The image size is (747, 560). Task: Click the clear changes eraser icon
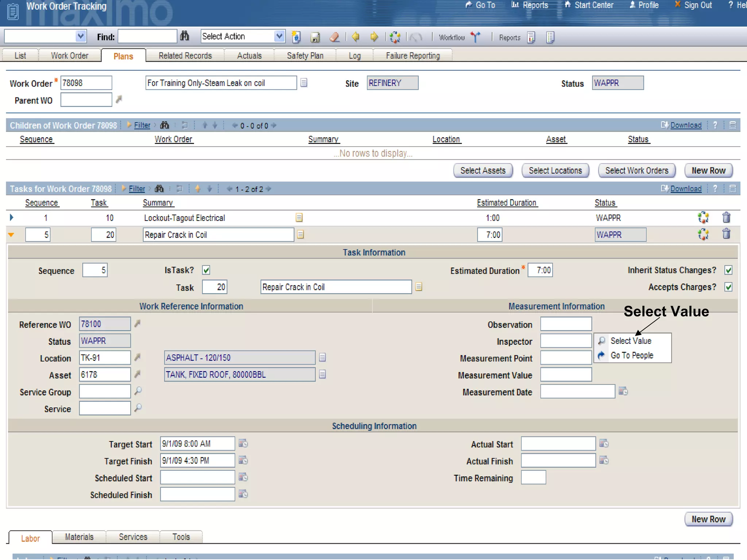coord(334,37)
